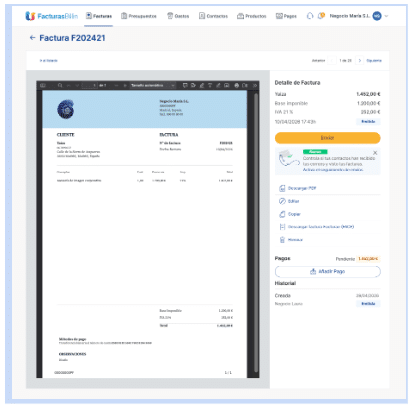Click the Enviar button

(x=327, y=138)
